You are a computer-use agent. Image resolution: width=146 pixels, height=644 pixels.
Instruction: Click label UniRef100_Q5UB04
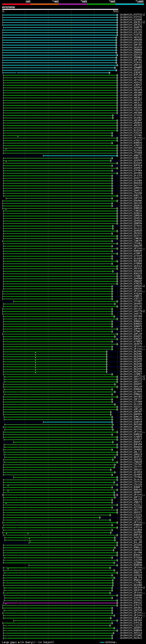(x=131, y=123)
